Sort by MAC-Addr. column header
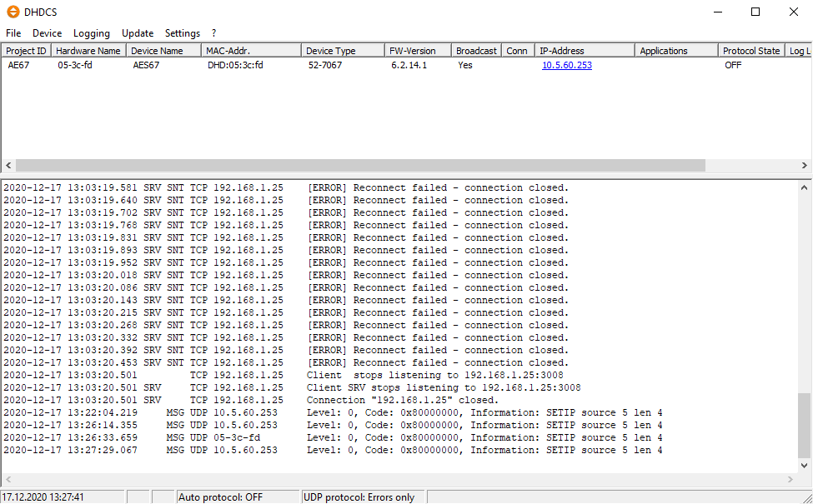 (252, 51)
